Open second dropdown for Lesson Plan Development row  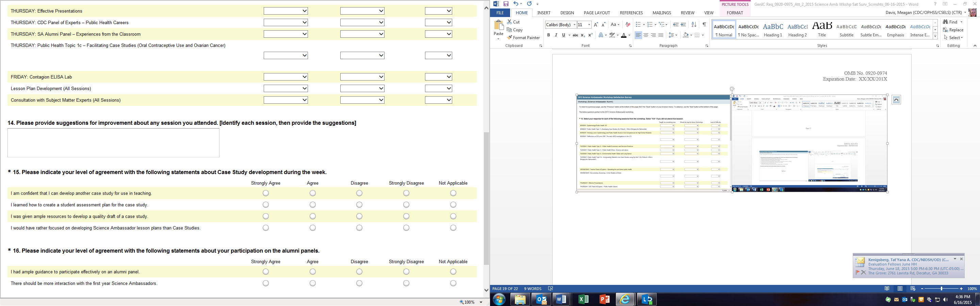pyautogui.click(x=362, y=88)
